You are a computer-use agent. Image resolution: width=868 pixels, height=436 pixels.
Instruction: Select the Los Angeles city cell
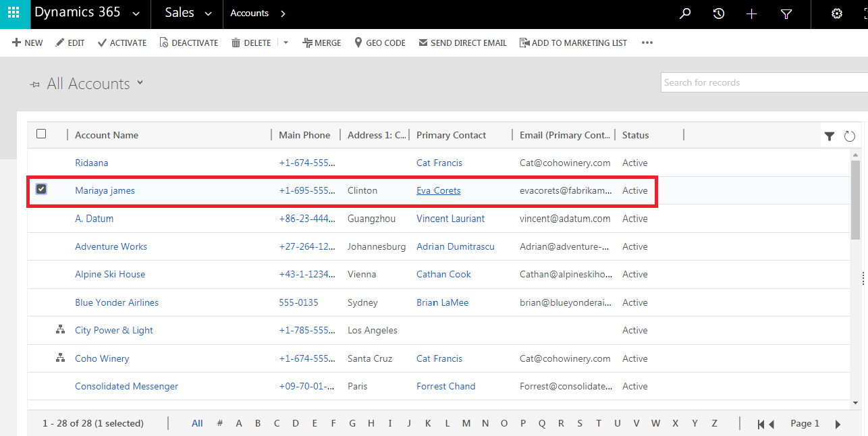click(x=373, y=330)
